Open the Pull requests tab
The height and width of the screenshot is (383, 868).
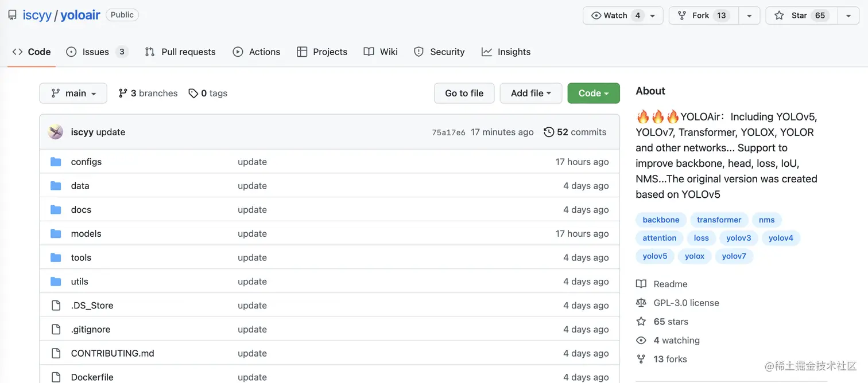click(180, 52)
